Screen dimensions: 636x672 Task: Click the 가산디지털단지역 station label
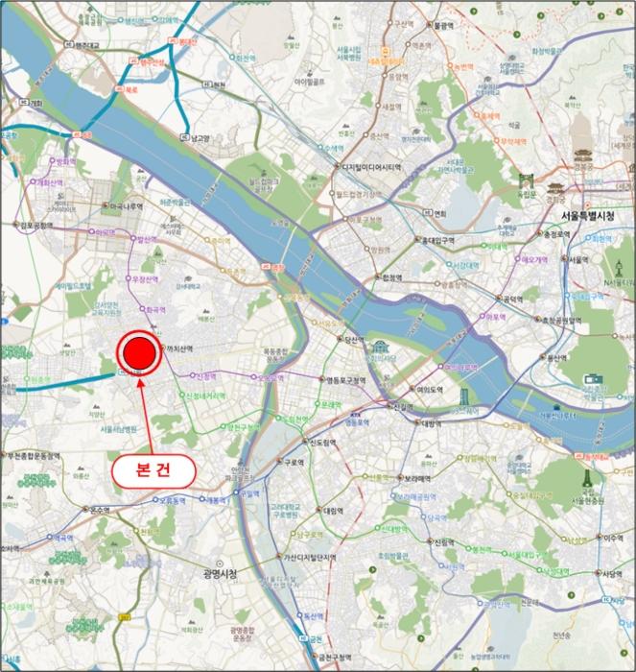(310, 558)
